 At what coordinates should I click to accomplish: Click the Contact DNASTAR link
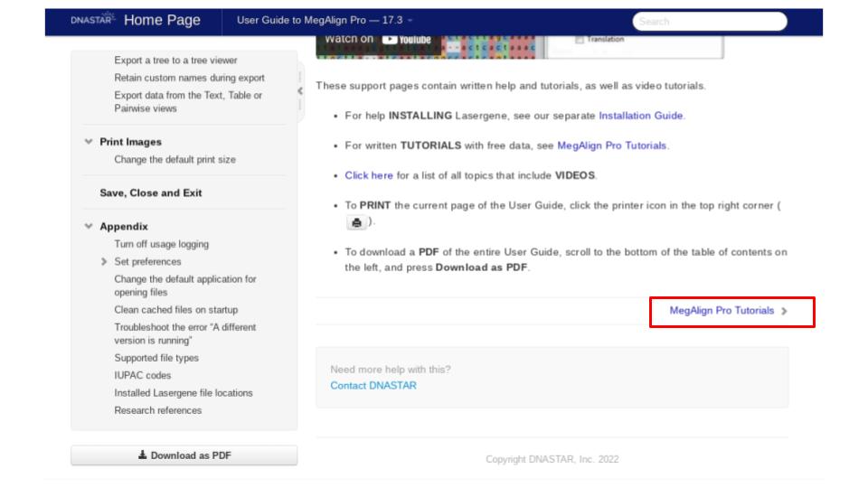(x=373, y=386)
